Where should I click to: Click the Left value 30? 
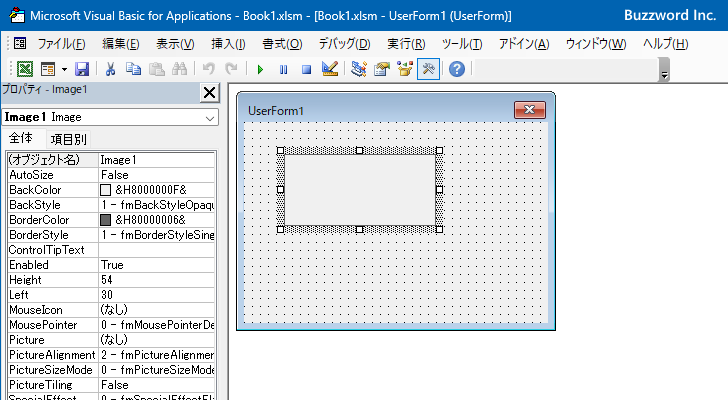click(156, 295)
